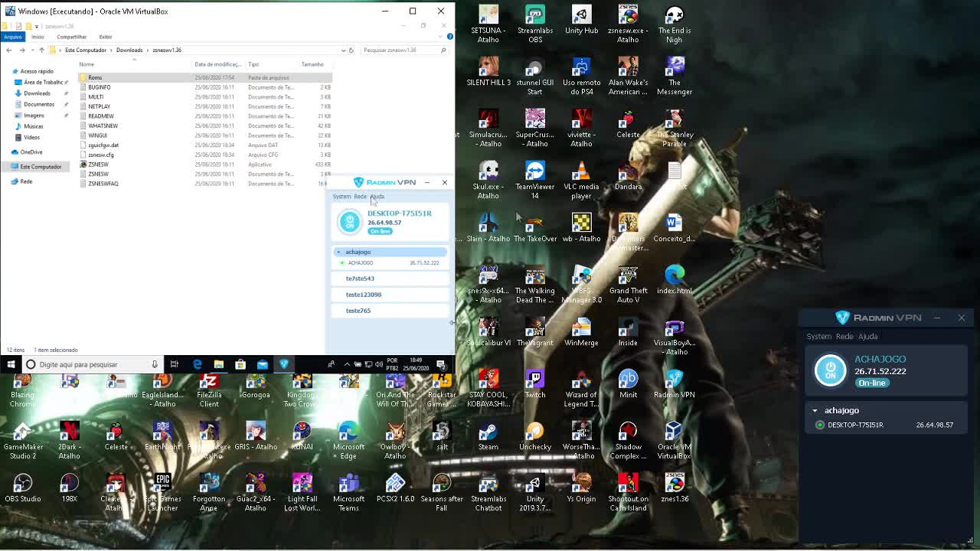The height and width of the screenshot is (551, 980).
Task: Click Radmin VPN icon in VM taskbar
Action: [284, 364]
